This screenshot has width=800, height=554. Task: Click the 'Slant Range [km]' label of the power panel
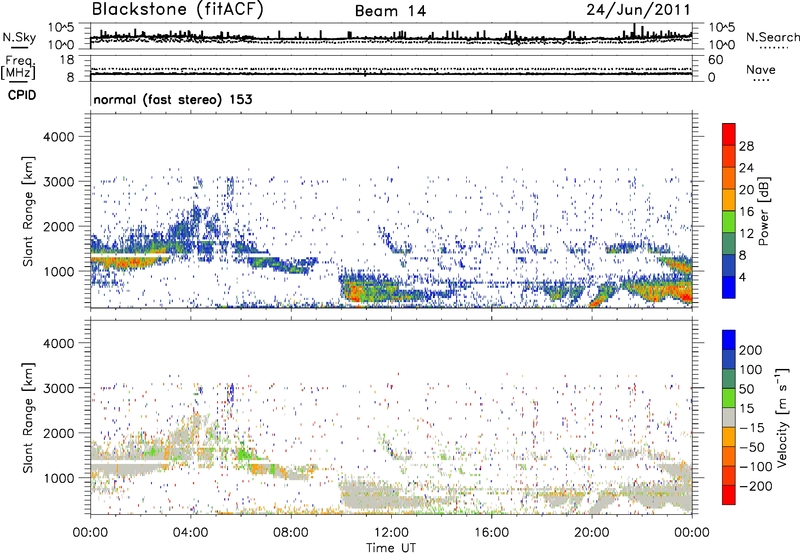tap(28, 211)
